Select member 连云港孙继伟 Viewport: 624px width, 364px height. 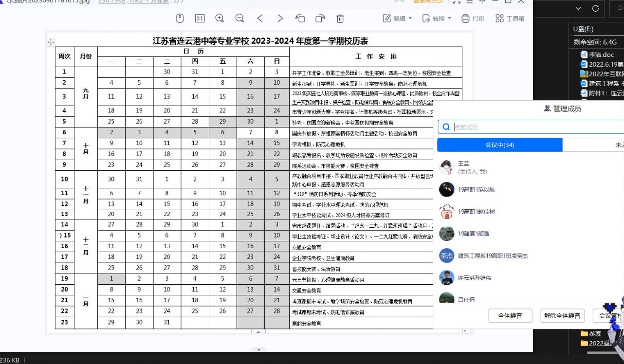pos(531,278)
